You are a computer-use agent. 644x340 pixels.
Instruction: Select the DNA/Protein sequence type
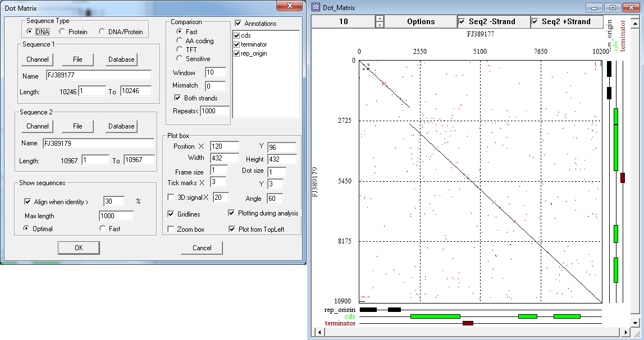coord(102,31)
